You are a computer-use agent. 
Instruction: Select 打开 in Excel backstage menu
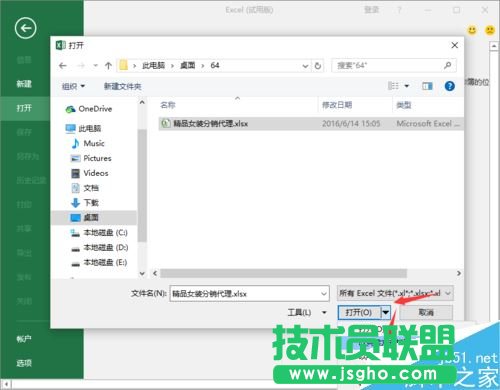pos(25,108)
